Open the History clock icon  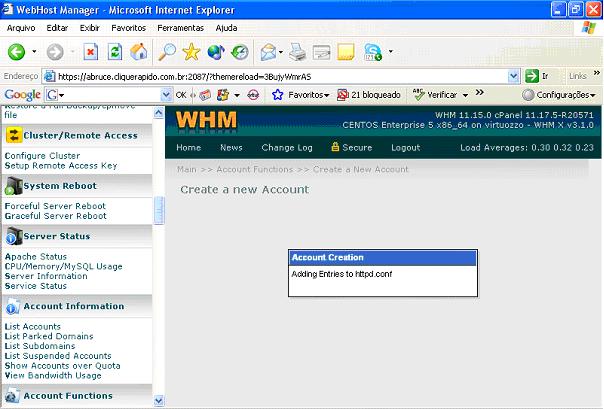[x=240, y=52]
